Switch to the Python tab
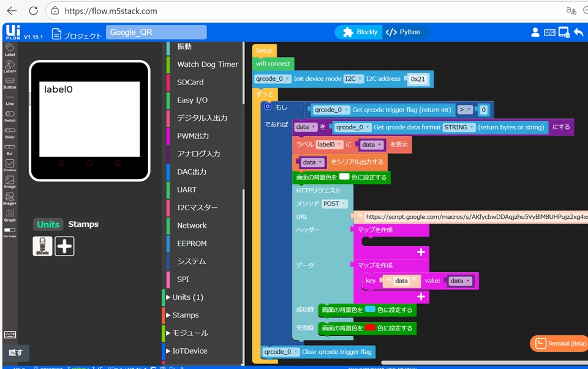Screen dimensions: 588x369 (405, 32)
